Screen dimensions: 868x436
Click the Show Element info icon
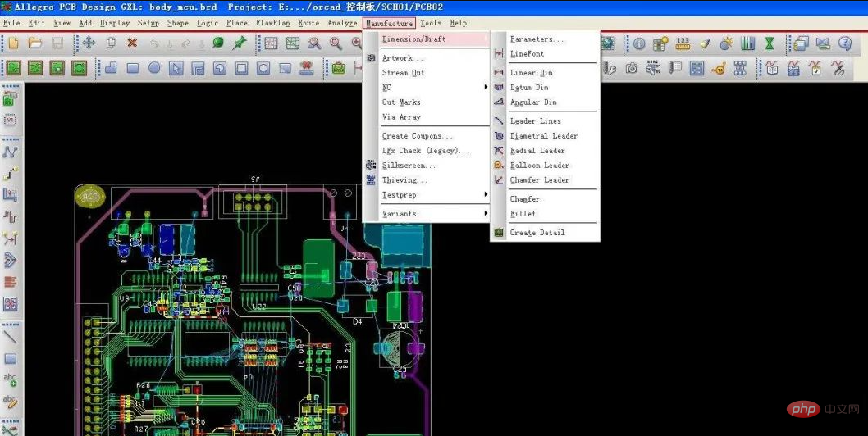(639, 43)
